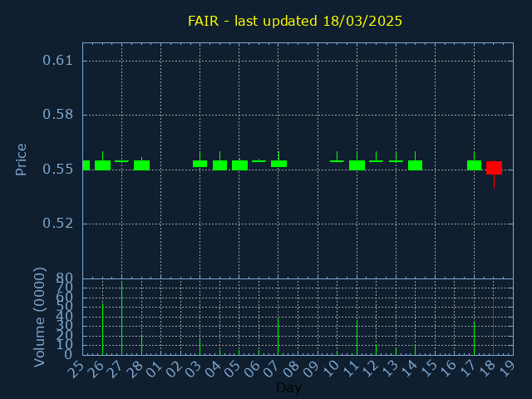532x399 pixels.
Task: Click the red volume bar for day 18
Action: [493, 327]
